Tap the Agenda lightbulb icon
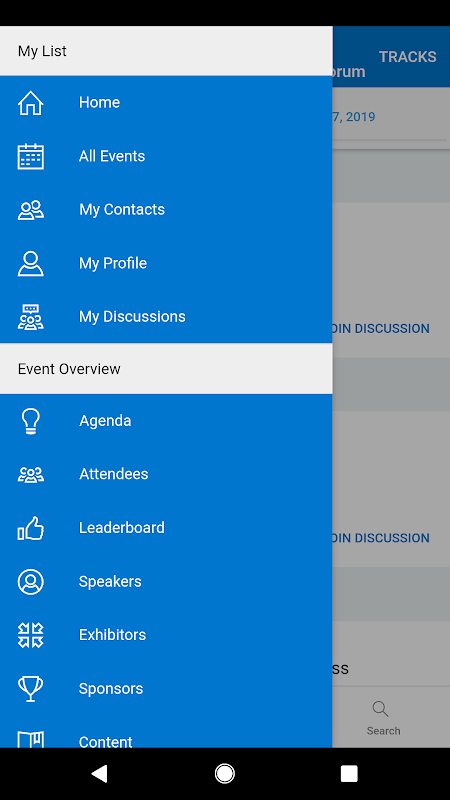450x800 pixels. tap(31, 421)
